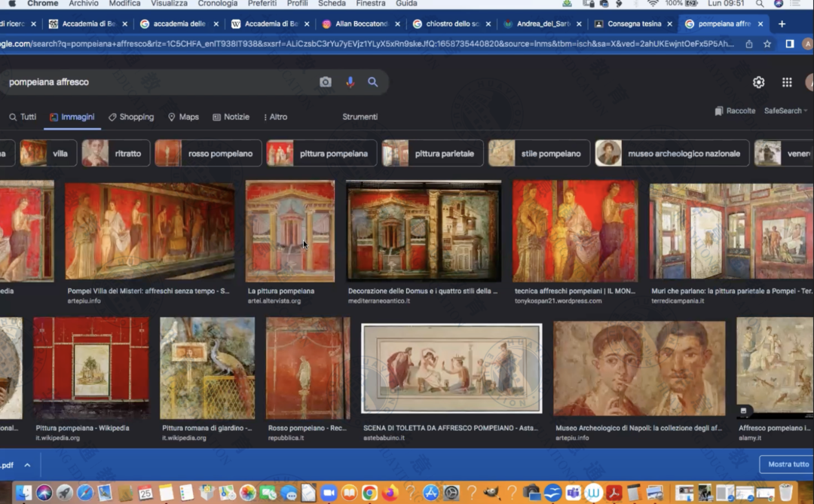Open the Chrome side panel icon

(x=790, y=44)
